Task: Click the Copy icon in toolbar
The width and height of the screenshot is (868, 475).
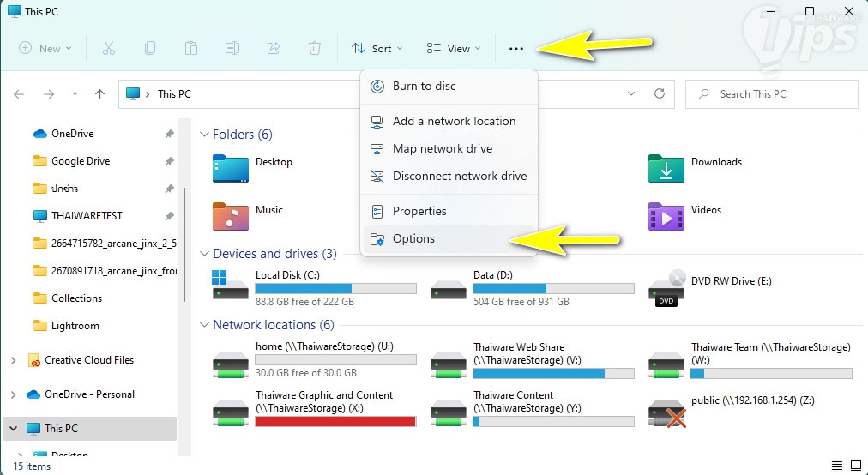Action: click(x=150, y=49)
